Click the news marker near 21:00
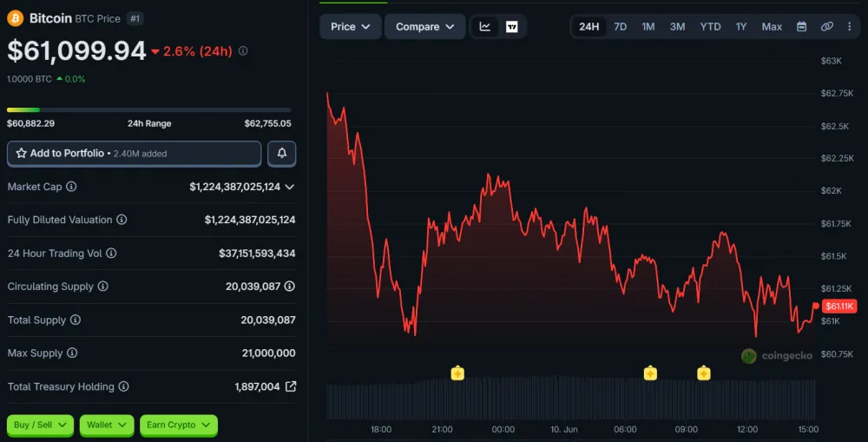This screenshot has width=868, height=442. click(457, 373)
